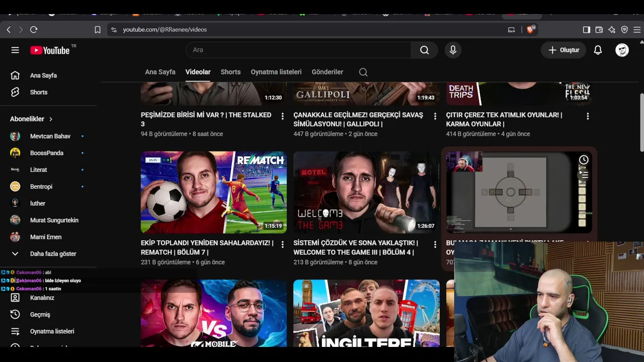Open the İNGİLTERE video thumbnail
This screenshot has width=644, height=362.
(x=366, y=313)
